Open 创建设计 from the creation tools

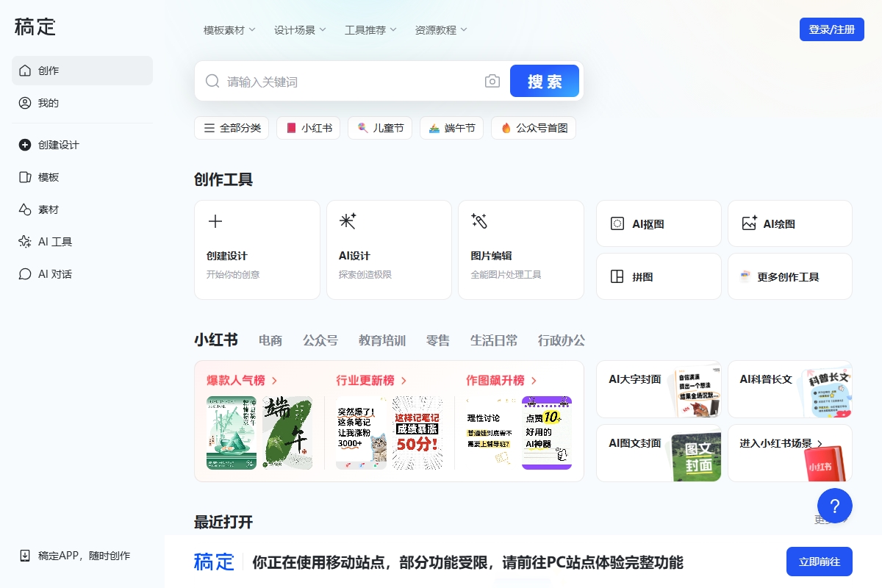tap(257, 250)
